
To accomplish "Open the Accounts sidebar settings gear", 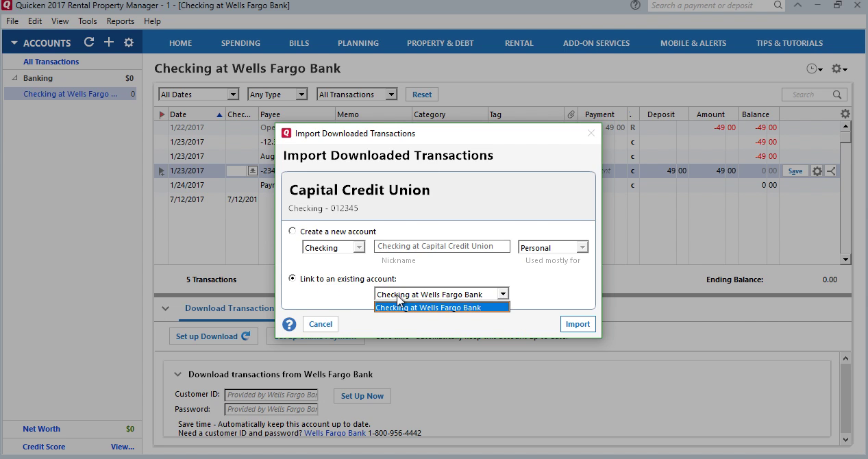I will pos(129,42).
